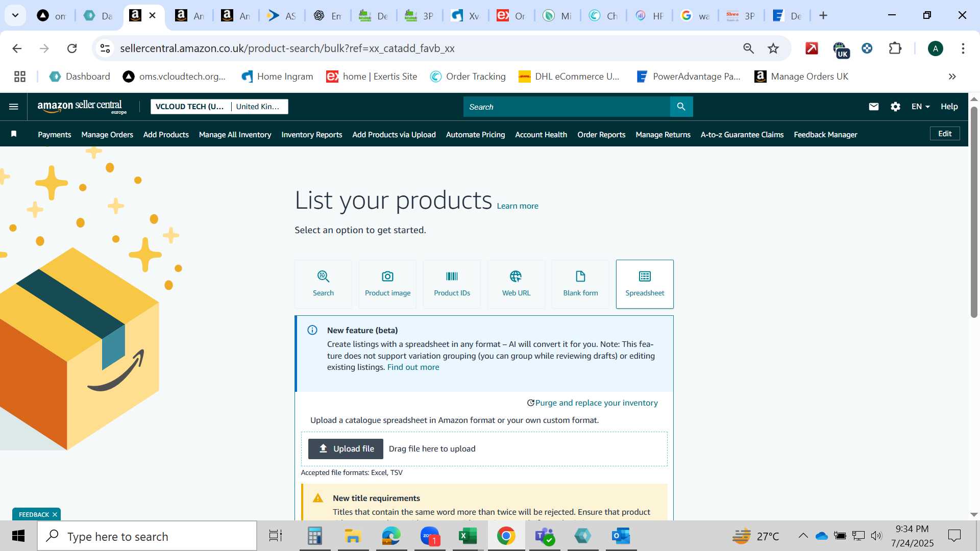Viewport: 980px width, 551px height.
Task: Click the Upload file button
Action: tap(346, 449)
